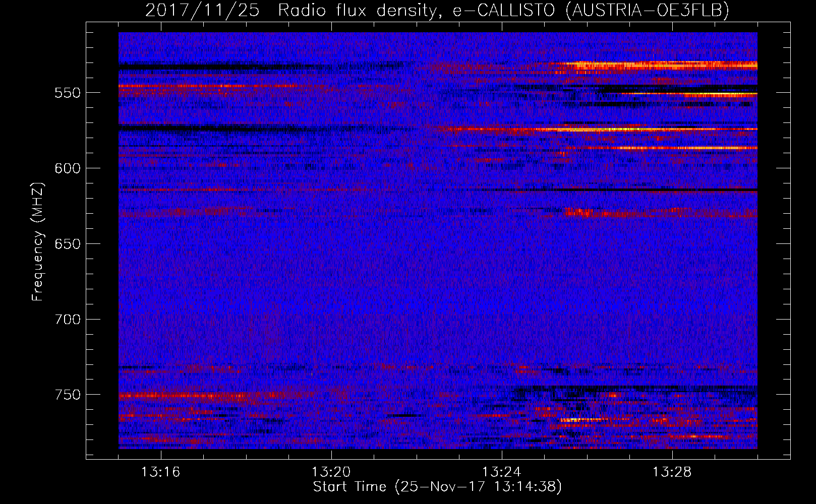Select the 650 frequency tick label
Viewport: 816px width, 504px height.
tap(68, 244)
